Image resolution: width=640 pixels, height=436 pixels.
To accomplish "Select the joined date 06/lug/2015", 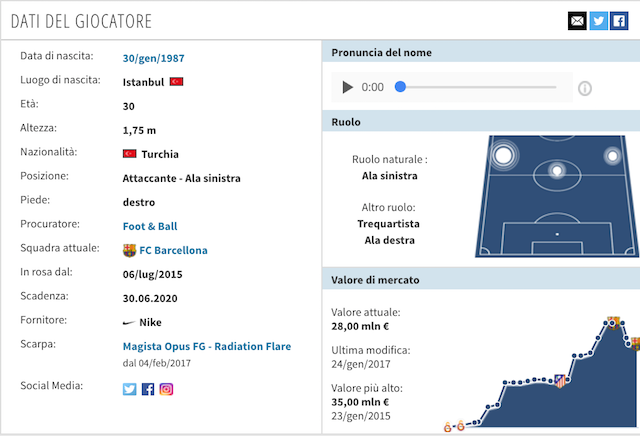I will point(153,274).
